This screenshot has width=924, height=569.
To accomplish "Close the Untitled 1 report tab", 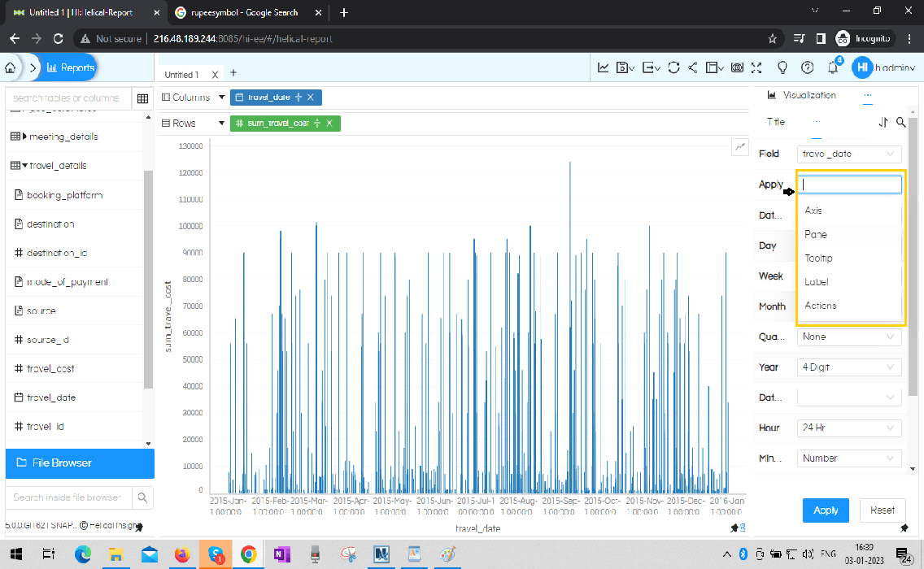I will click(215, 75).
